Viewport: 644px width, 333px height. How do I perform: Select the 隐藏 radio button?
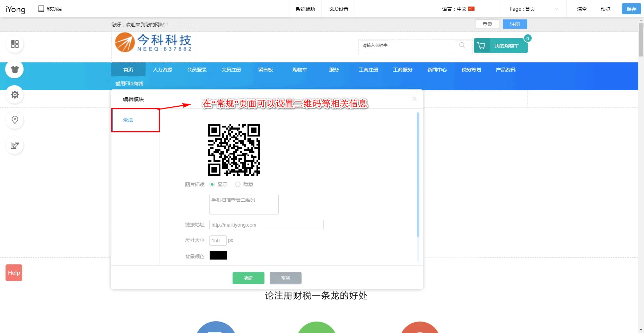point(238,184)
